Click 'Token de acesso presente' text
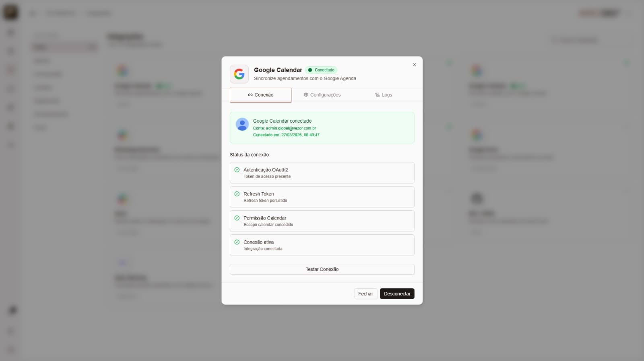The width and height of the screenshot is (644, 361). [x=267, y=176]
